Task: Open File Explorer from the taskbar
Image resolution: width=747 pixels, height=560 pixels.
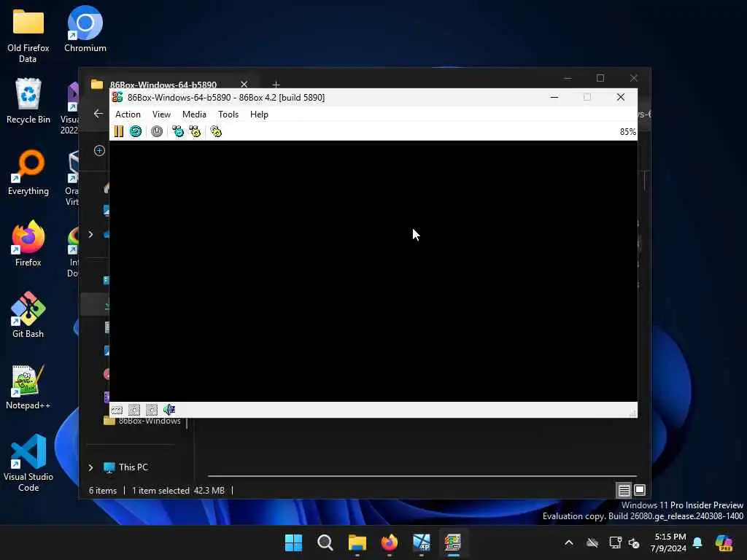Action: coord(357,542)
